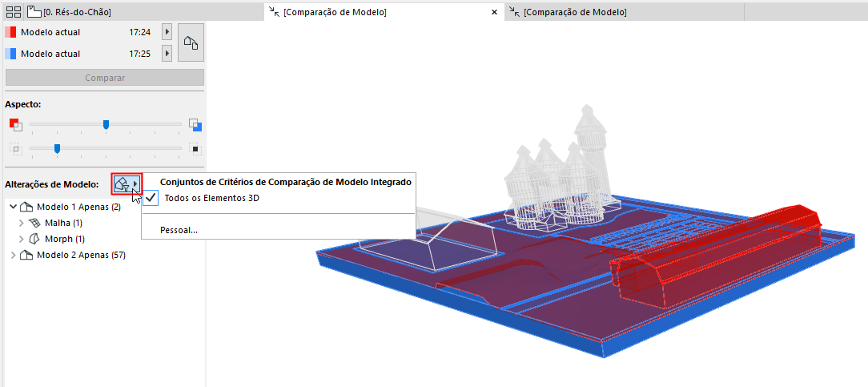The image size is (868, 387).
Task: Adjust the model color balance slider handle
Action: [106, 124]
